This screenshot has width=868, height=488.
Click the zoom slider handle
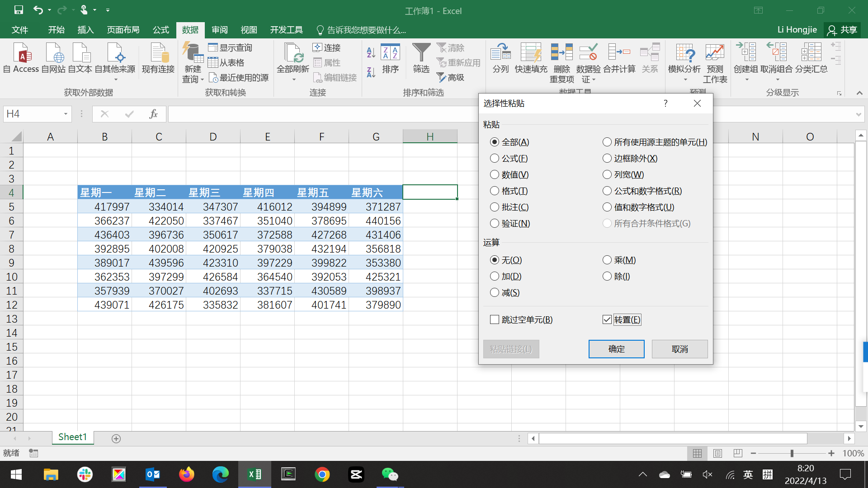pos(792,453)
